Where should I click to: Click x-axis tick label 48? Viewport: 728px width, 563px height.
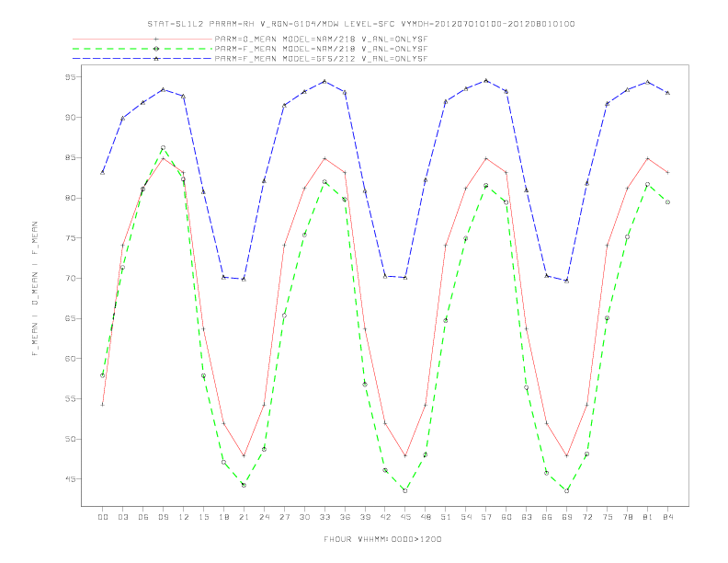tap(426, 517)
